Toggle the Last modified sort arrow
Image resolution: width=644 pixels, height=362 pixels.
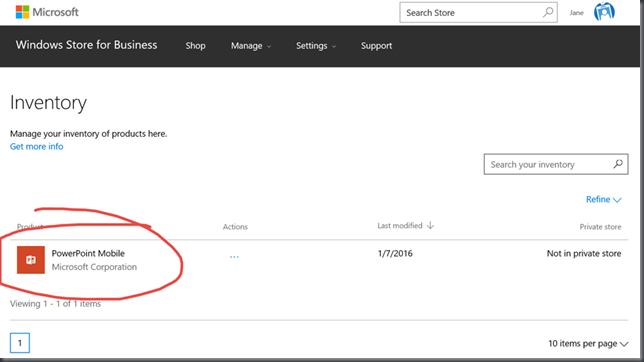(x=430, y=225)
